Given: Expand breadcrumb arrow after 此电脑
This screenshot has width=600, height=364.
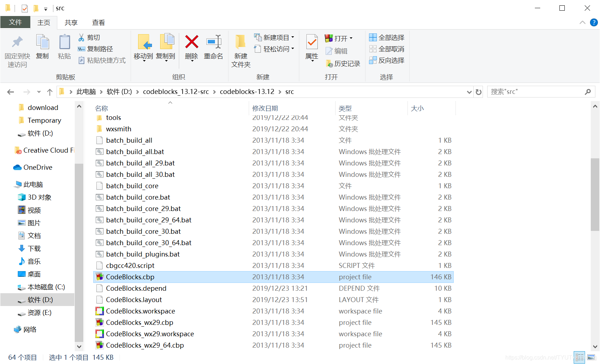Looking at the screenshot, I should (101, 92).
